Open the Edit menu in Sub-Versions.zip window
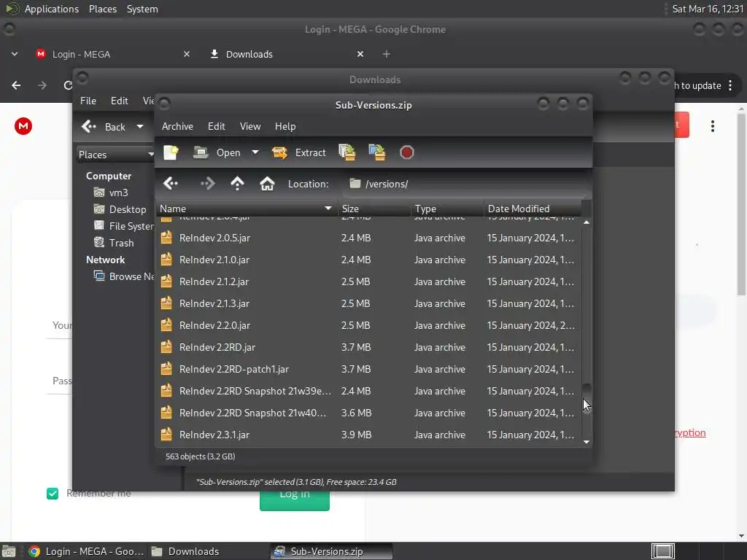The height and width of the screenshot is (560, 747). (x=216, y=126)
